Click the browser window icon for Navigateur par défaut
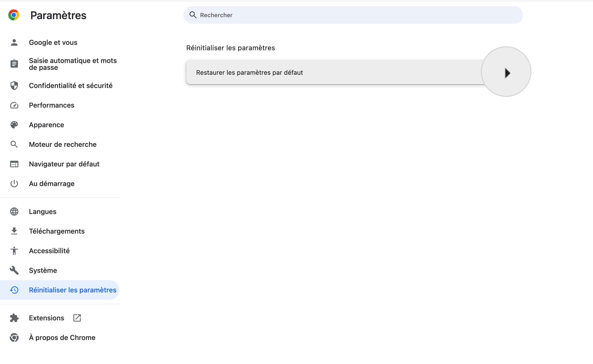This screenshot has height=364, width=593. click(14, 164)
